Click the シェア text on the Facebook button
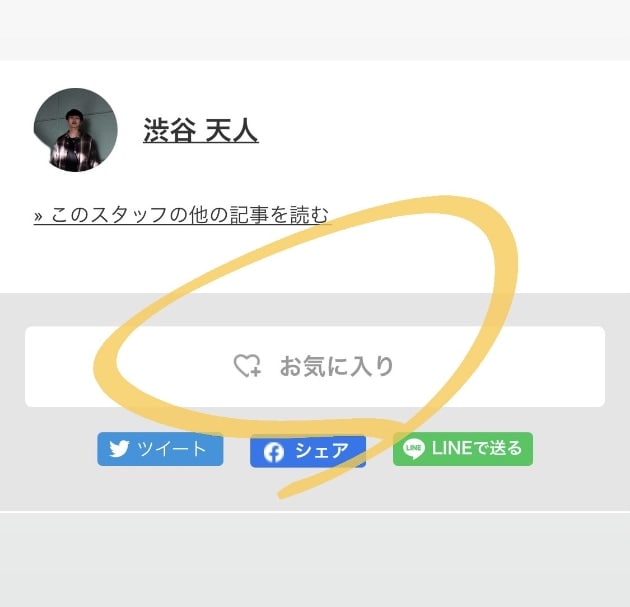 click(322, 451)
